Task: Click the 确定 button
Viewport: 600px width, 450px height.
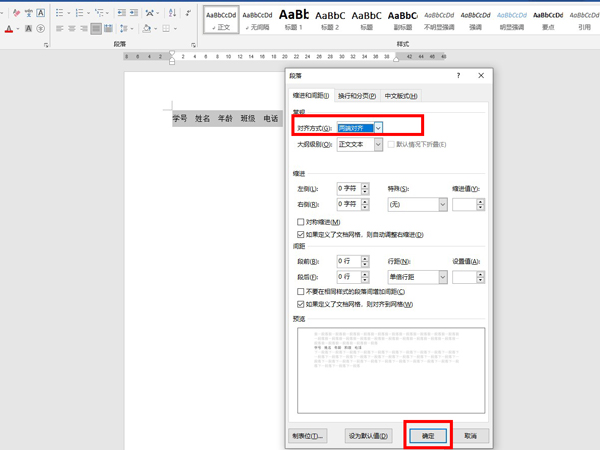Action: (428, 436)
